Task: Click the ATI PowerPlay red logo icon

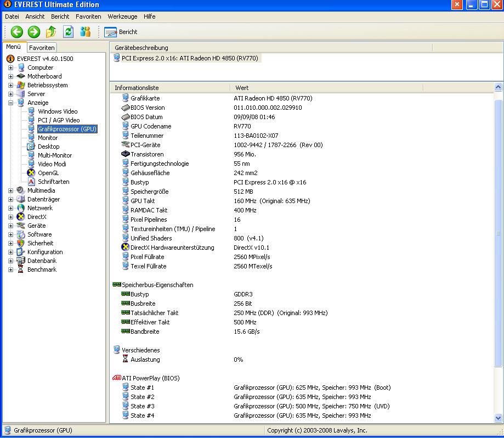Action: tap(116, 378)
